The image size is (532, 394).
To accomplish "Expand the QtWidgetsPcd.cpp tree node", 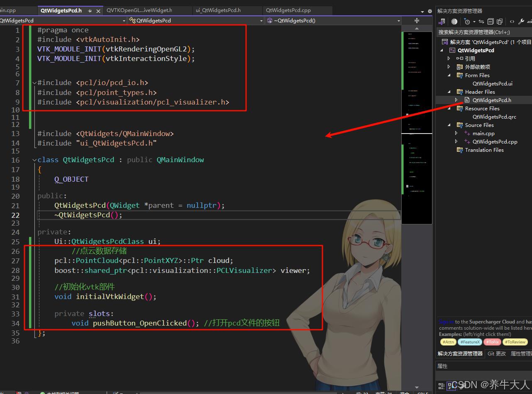I will click(x=456, y=141).
